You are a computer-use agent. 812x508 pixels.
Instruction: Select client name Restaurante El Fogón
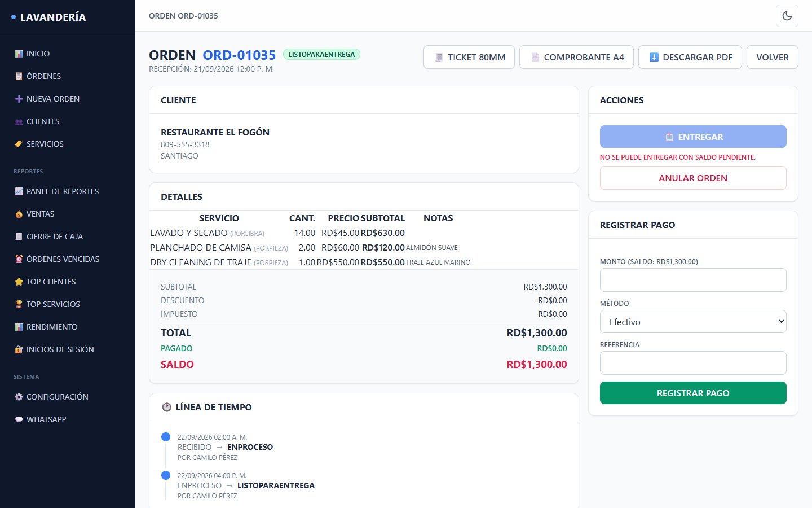tap(215, 132)
